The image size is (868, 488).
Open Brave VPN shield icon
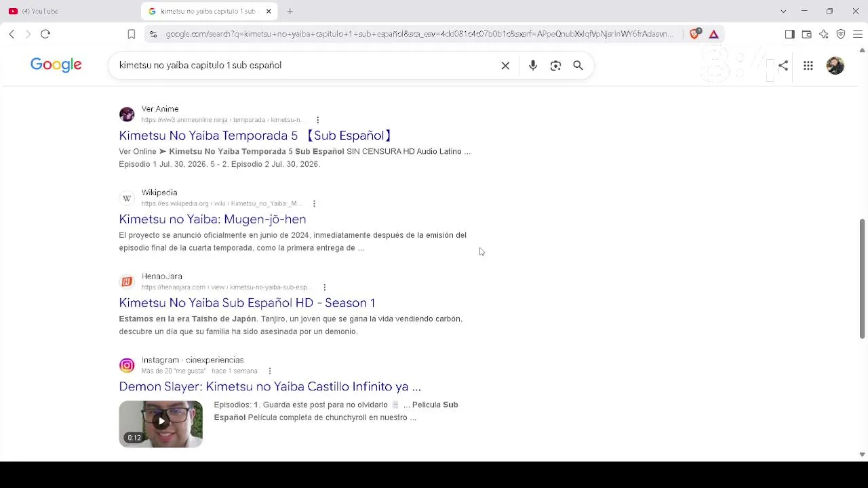coord(841,34)
